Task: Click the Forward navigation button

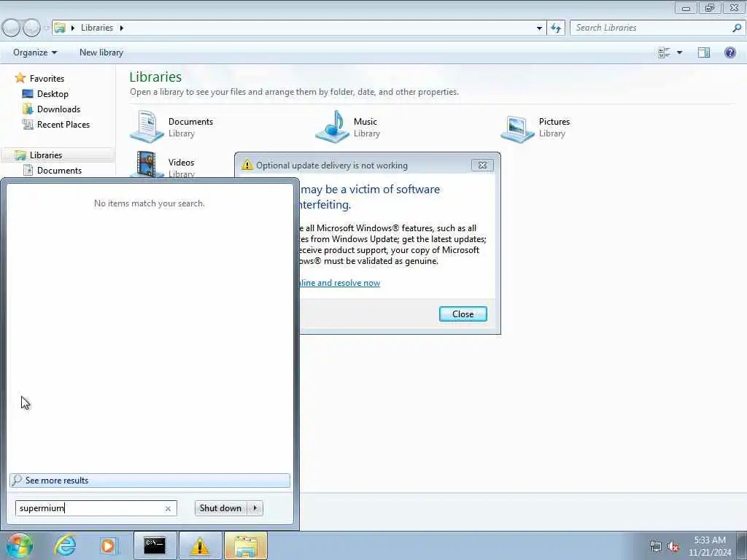Action: click(x=31, y=28)
